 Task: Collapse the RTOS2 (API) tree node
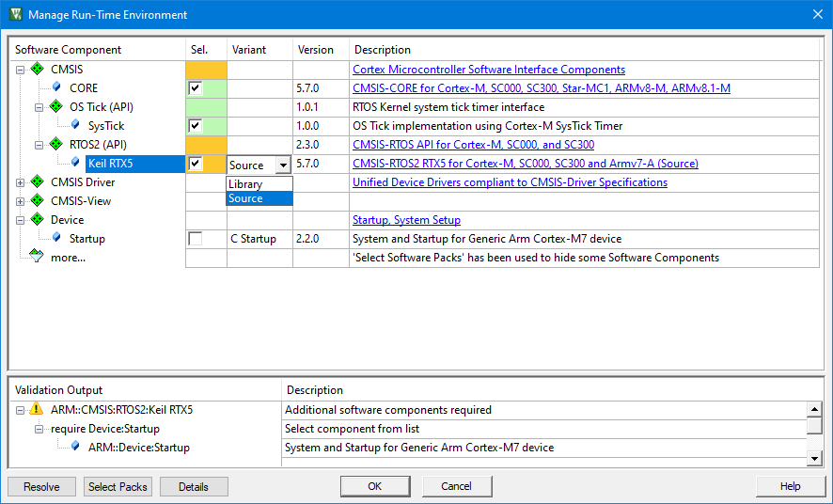(x=39, y=145)
